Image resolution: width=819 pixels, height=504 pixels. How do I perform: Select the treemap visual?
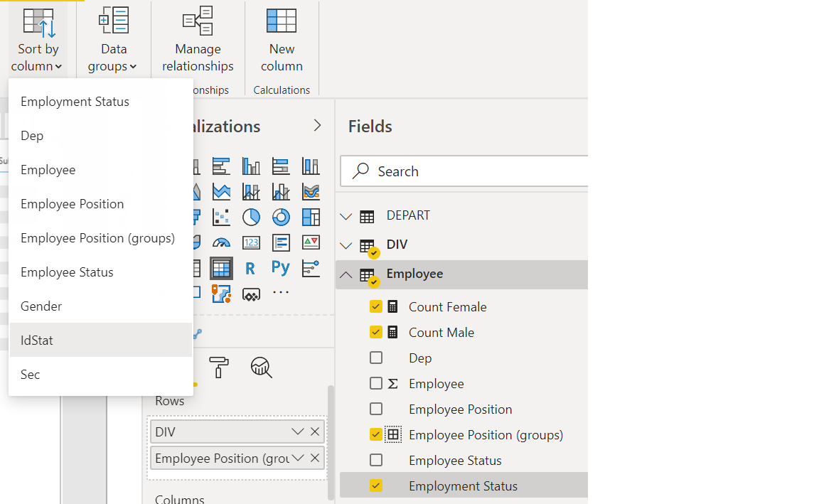coord(311,218)
